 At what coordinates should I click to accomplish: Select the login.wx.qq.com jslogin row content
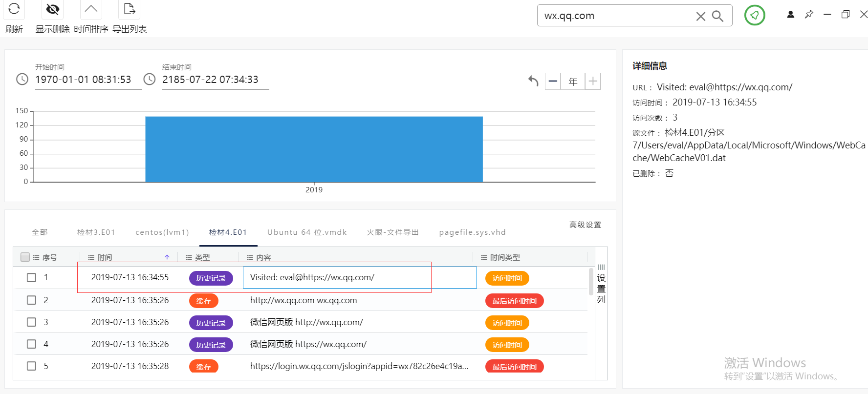[x=359, y=366]
